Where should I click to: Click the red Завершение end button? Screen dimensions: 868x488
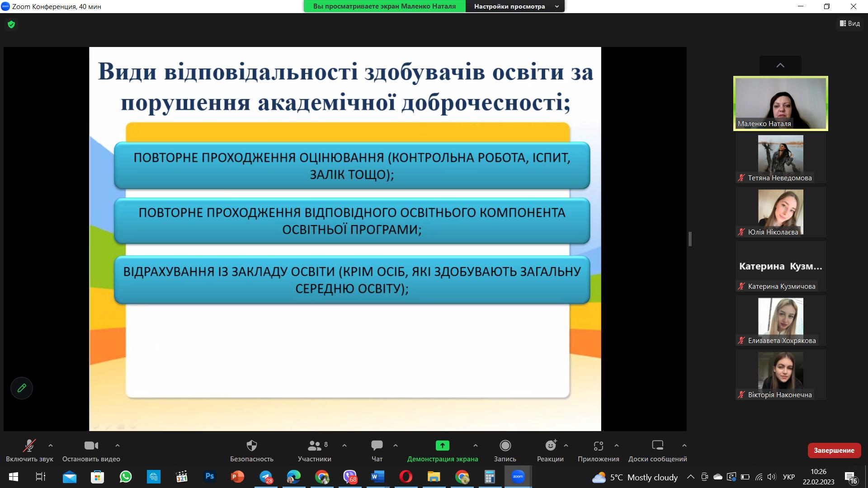(834, 450)
